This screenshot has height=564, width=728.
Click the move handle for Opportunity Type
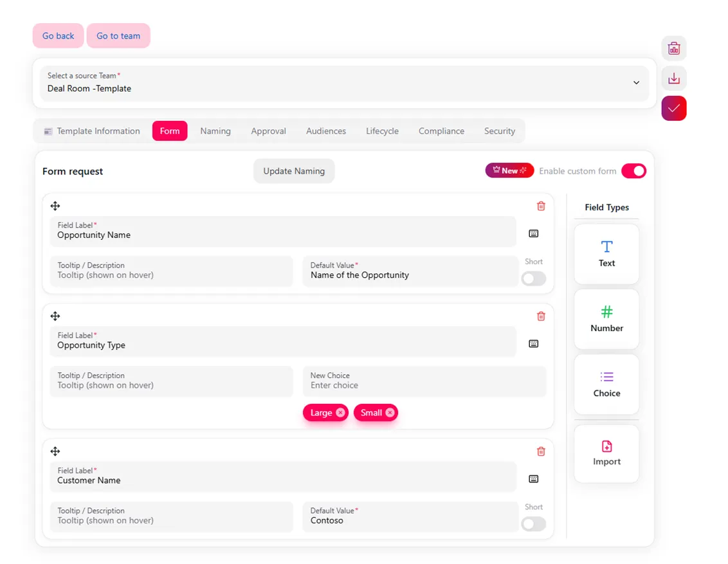[x=55, y=316]
